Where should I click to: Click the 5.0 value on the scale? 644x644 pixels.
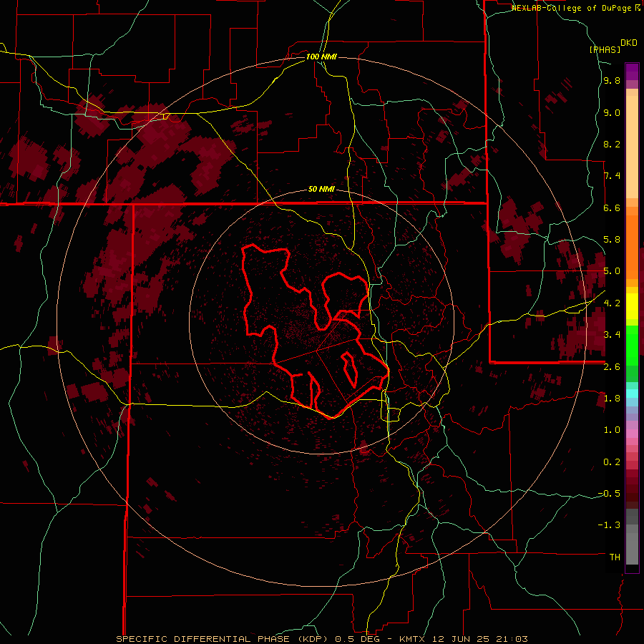(612, 271)
